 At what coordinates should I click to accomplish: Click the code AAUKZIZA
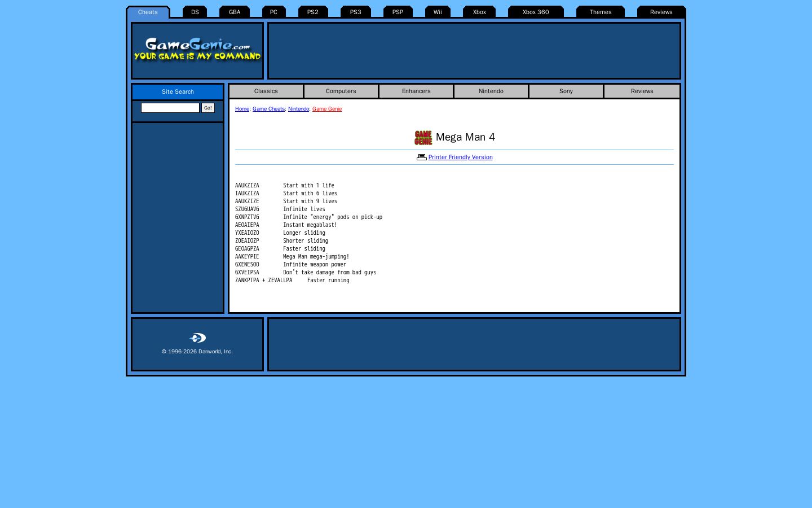coord(247,186)
